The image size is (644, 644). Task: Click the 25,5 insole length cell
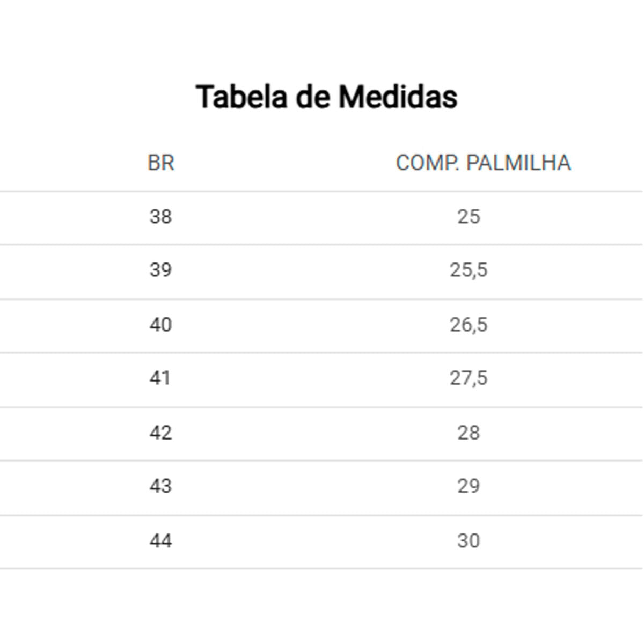tap(469, 269)
